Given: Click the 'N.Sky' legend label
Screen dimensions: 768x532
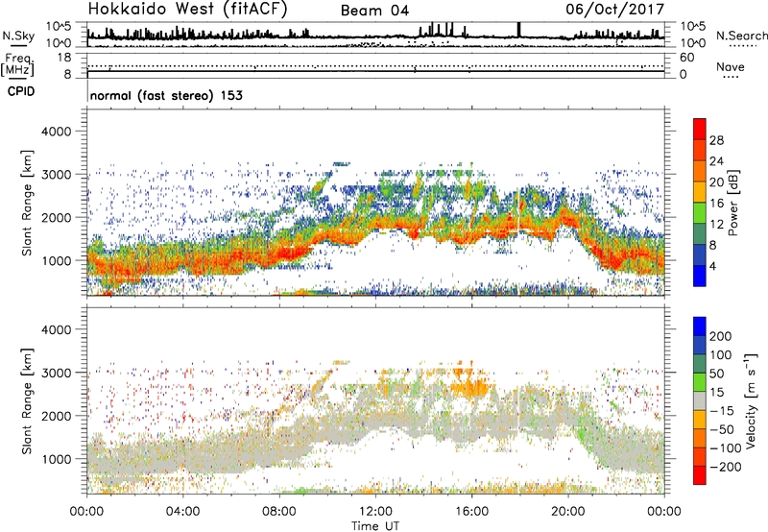Looking at the screenshot, I should (x=18, y=36).
